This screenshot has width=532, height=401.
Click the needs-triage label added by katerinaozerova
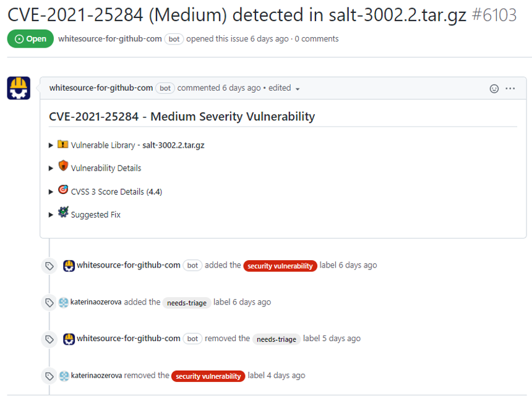(186, 303)
